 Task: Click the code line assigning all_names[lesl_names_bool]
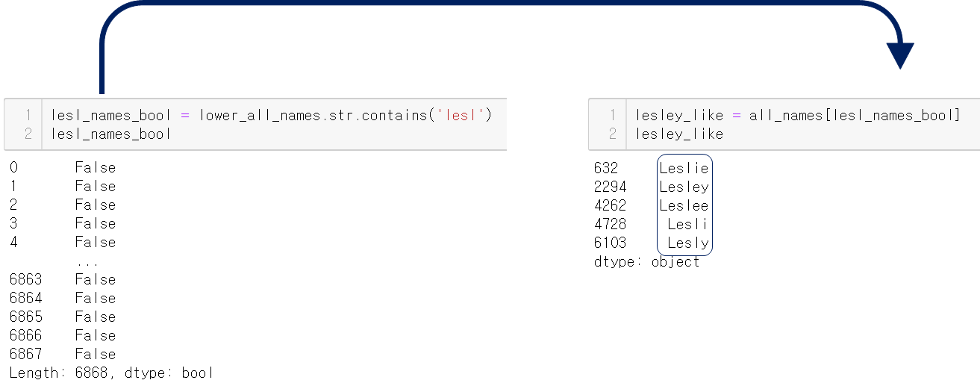[x=798, y=115]
